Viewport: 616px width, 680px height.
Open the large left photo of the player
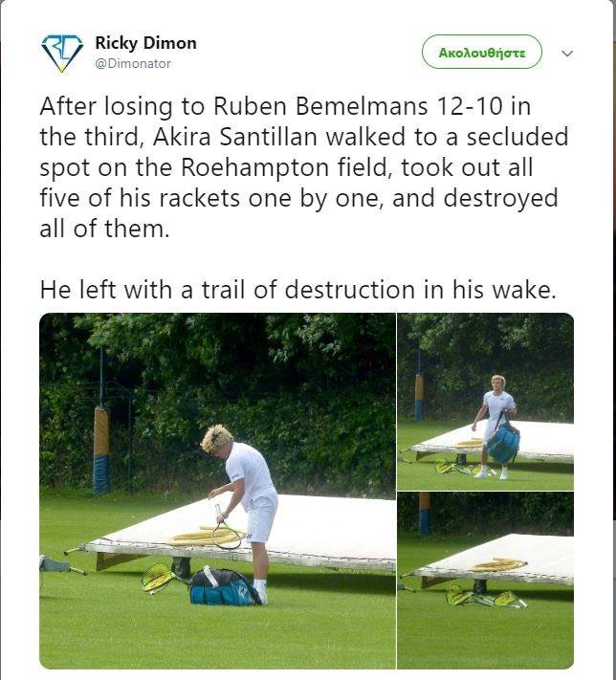217,490
